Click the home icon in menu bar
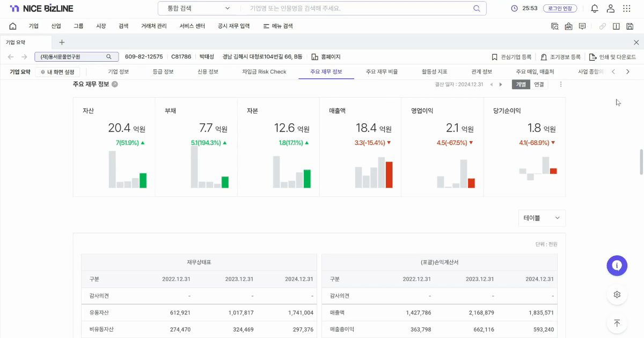 pyautogui.click(x=13, y=26)
